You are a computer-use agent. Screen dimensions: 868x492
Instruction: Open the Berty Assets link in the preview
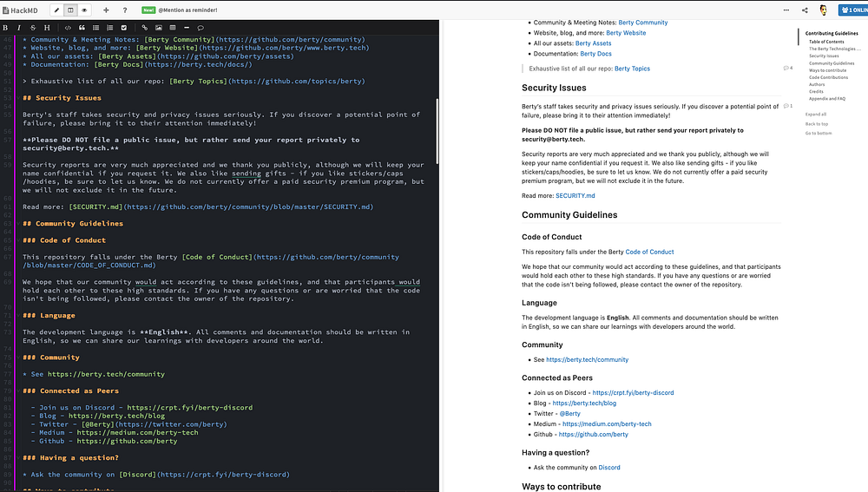tap(593, 43)
